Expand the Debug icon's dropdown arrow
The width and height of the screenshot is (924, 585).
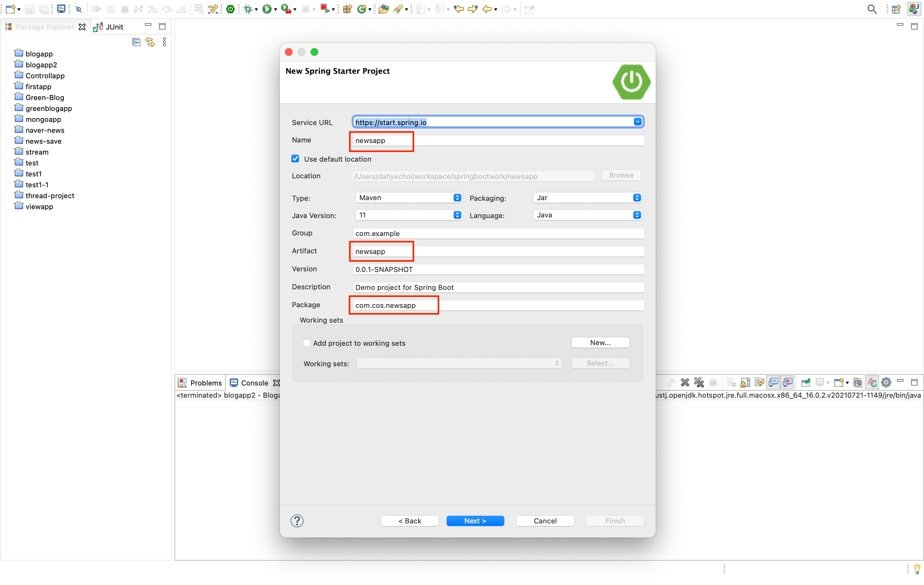click(256, 10)
